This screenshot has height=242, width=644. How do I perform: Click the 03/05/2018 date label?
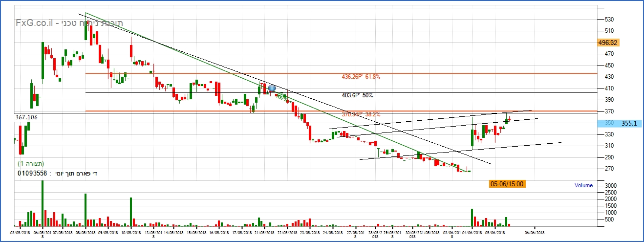pos(21,233)
